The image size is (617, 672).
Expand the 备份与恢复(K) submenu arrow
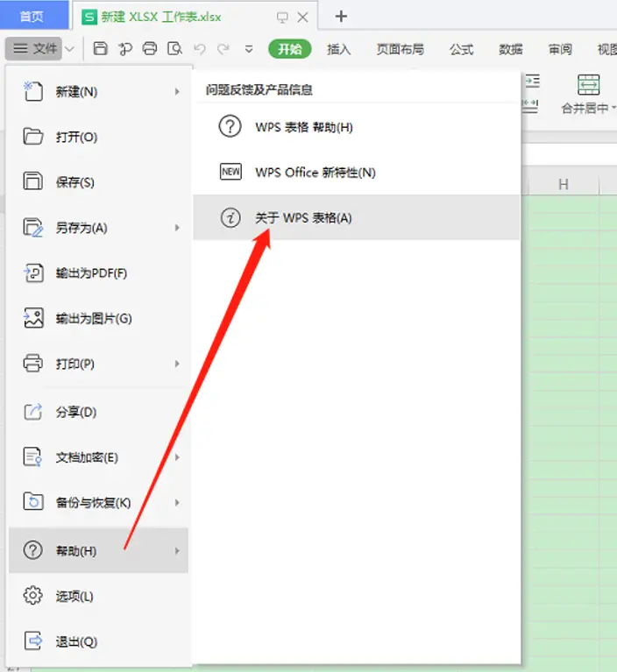[177, 502]
